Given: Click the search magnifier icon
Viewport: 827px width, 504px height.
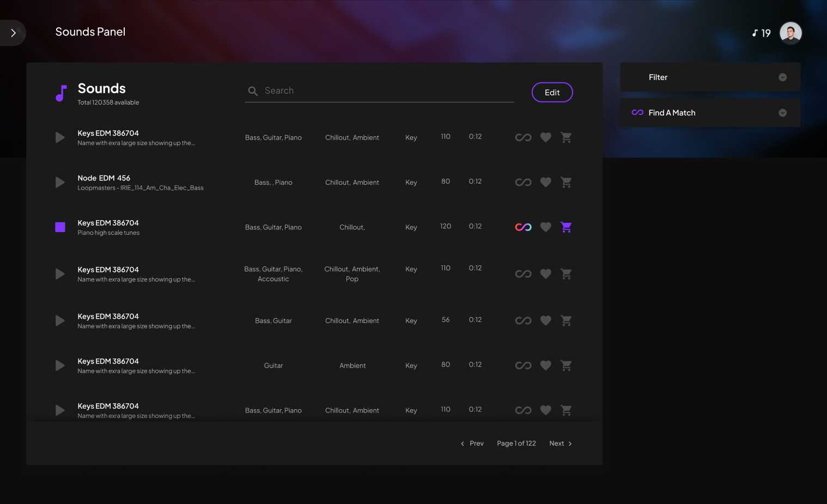Looking at the screenshot, I should pyautogui.click(x=253, y=91).
